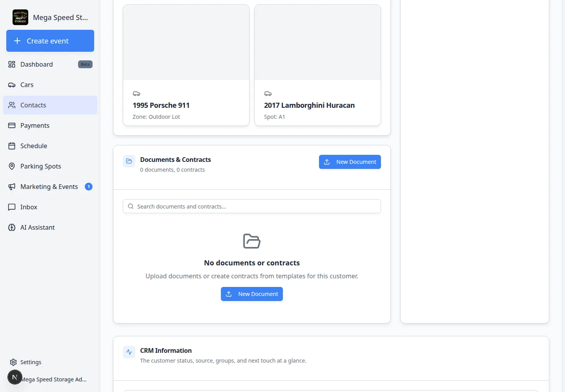565x392 pixels.
Task: Launch the AI Assistant
Action: [x=50, y=227]
